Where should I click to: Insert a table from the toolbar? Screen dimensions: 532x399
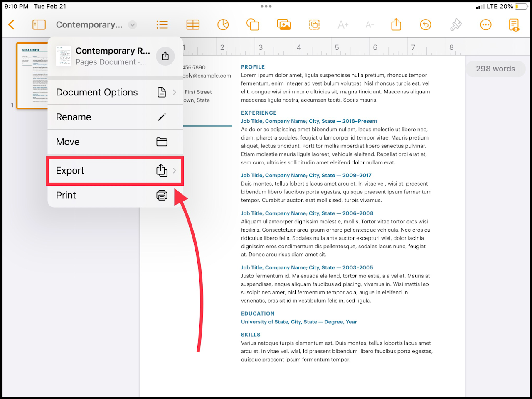[x=193, y=25]
